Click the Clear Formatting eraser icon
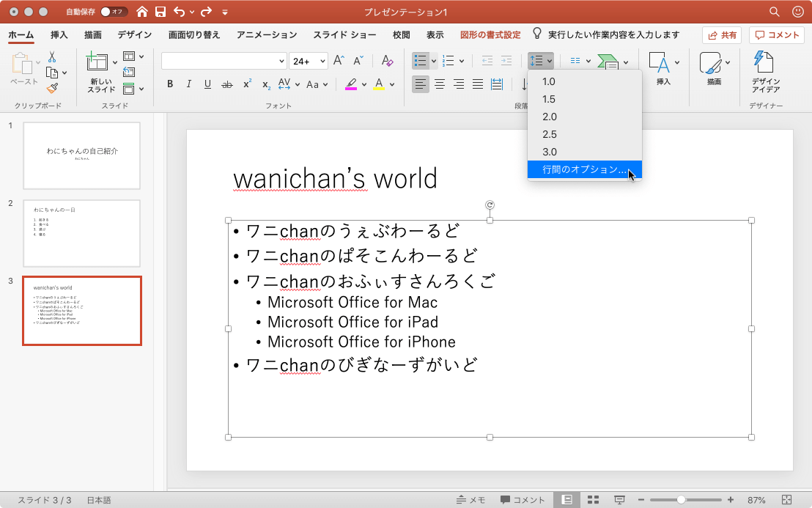 [x=386, y=61]
